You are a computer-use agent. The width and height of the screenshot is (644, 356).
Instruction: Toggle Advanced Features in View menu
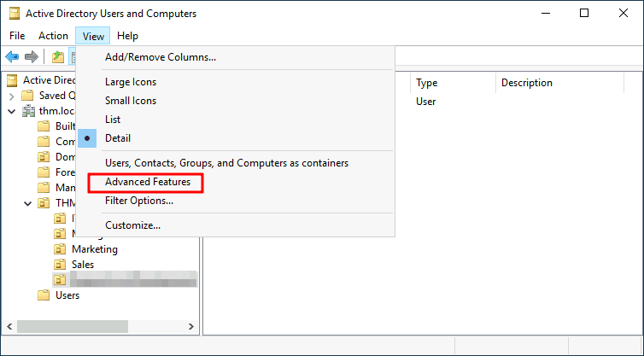point(147,183)
